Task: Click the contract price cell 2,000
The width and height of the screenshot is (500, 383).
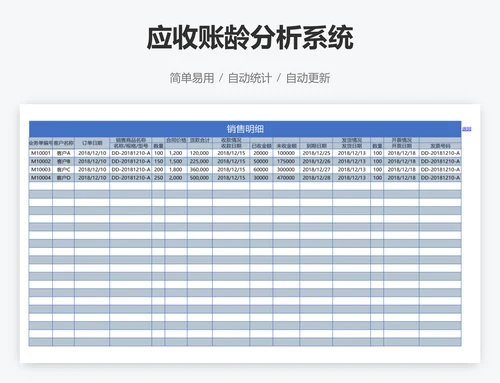Action: (x=176, y=178)
